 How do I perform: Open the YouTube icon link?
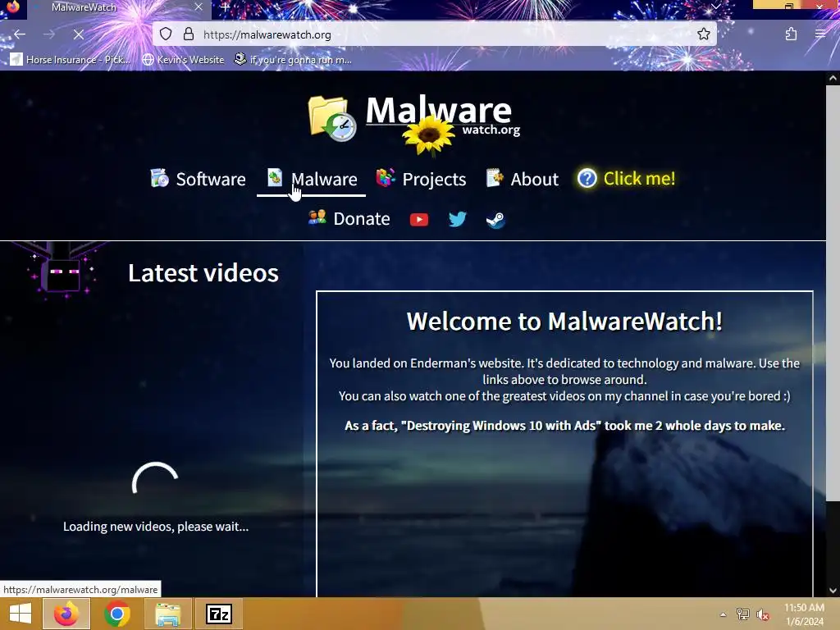[419, 220]
